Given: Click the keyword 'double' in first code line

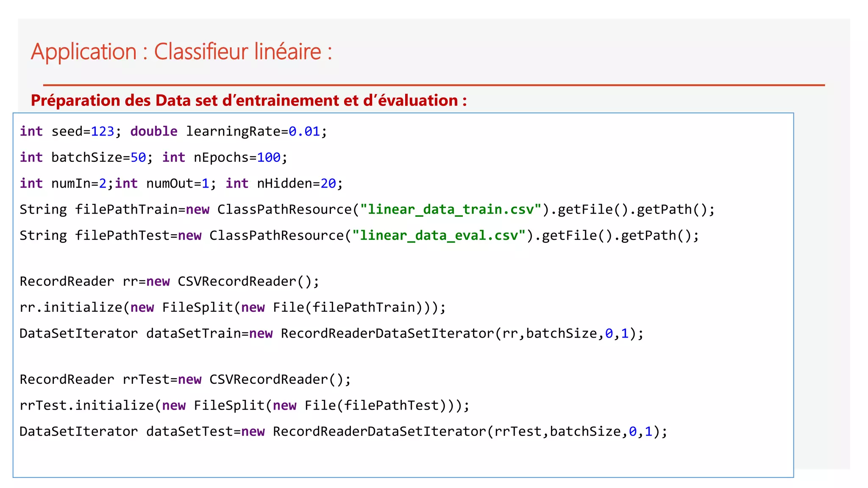Looking at the screenshot, I should click(154, 131).
